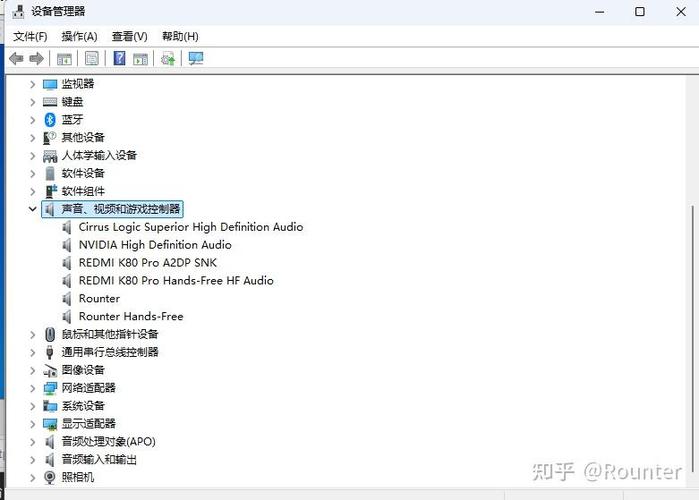
Task: Open the 帮助(H) menu
Action: [180, 37]
